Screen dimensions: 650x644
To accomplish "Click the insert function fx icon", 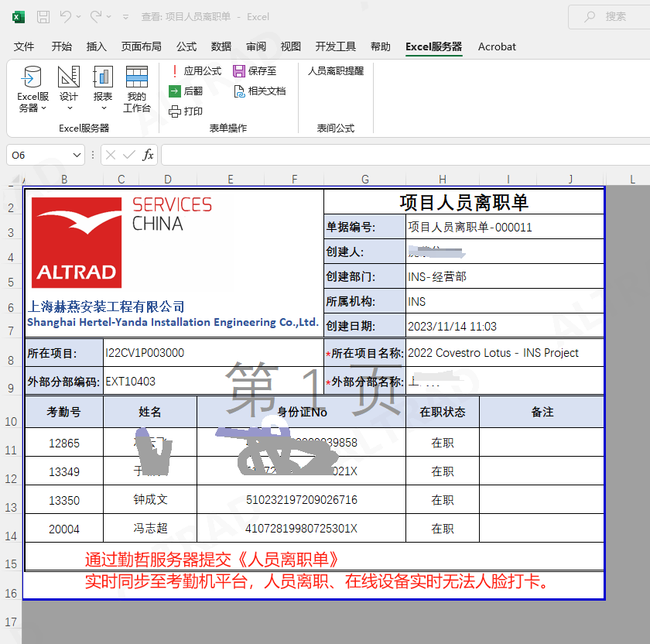I will (x=149, y=155).
